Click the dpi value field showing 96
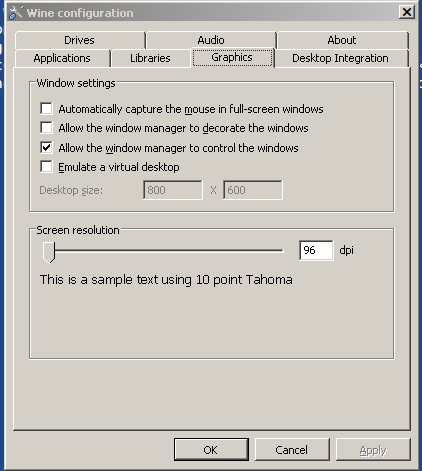This screenshot has height=471, width=422. click(x=316, y=250)
